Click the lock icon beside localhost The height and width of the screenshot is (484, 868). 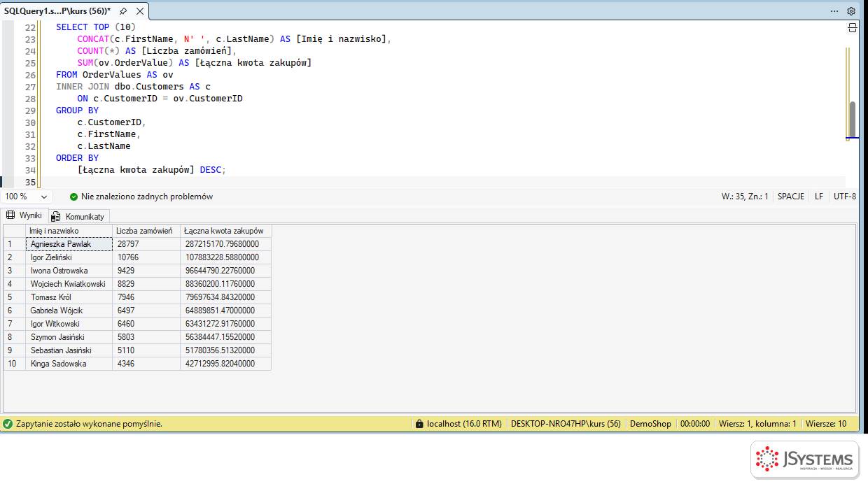[x=419, y=424]
